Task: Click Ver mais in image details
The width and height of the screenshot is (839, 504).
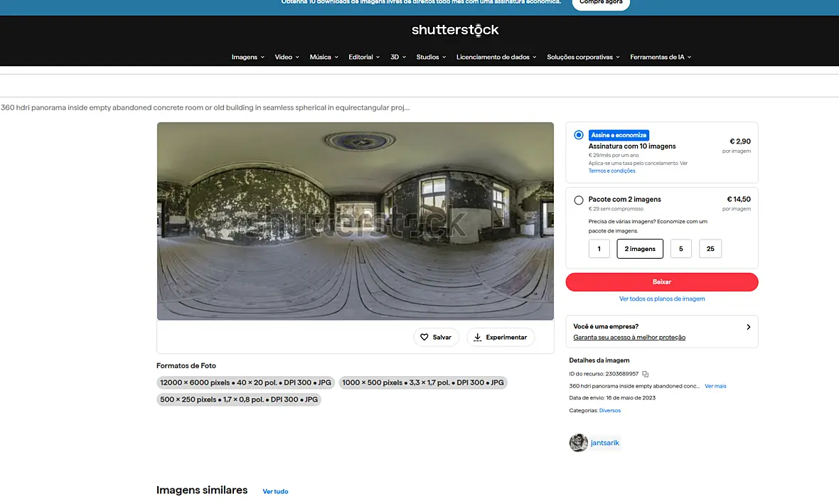Action: coord(715,386)
